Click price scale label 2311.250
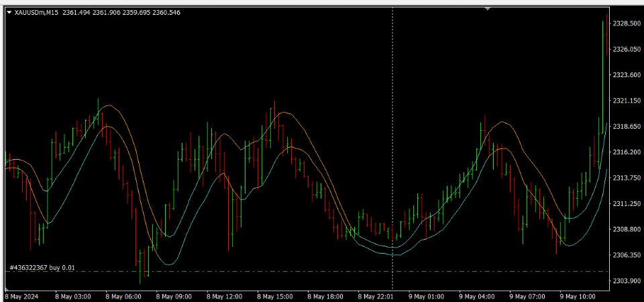 [x=627, y=204]
